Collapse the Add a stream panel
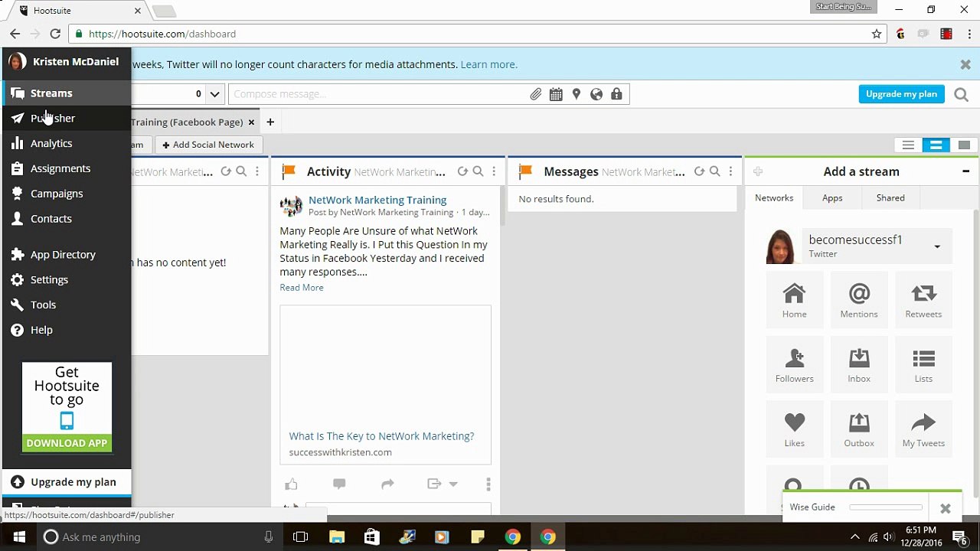980x551 pixels. (965, 171)
